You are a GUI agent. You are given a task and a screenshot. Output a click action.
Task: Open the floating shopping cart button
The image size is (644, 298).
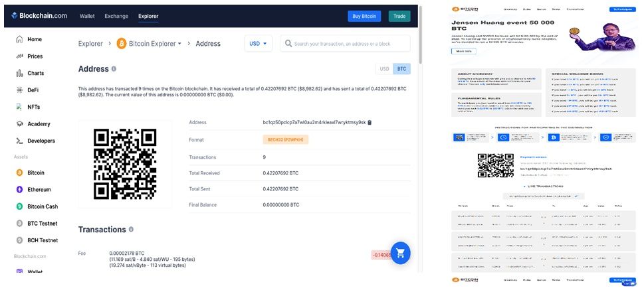click(x=401, y=253)
